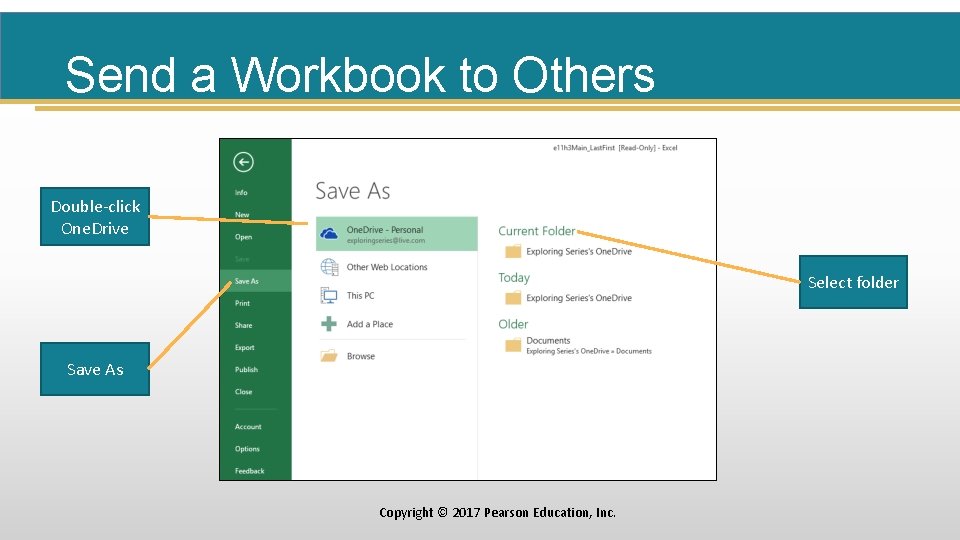Viewport: 960px width, 540px height.
Task: Click the Other Web Locations globe icon
Action: coord(329,267)
